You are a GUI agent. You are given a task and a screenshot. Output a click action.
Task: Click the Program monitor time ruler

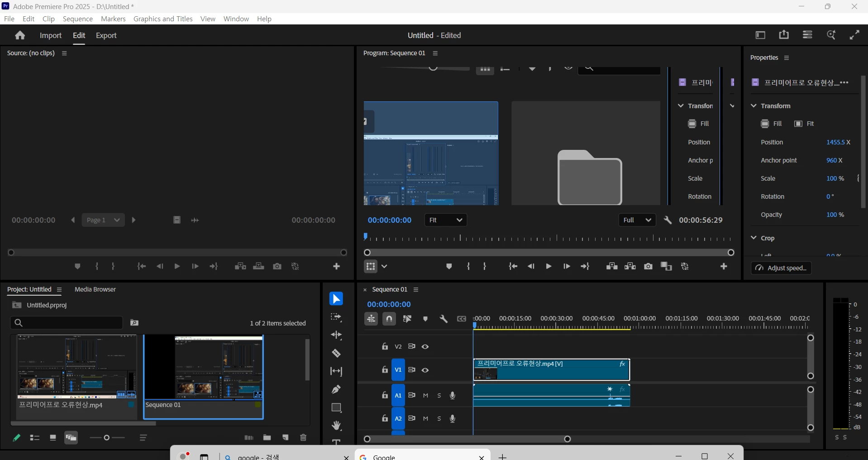pos(548,237)
